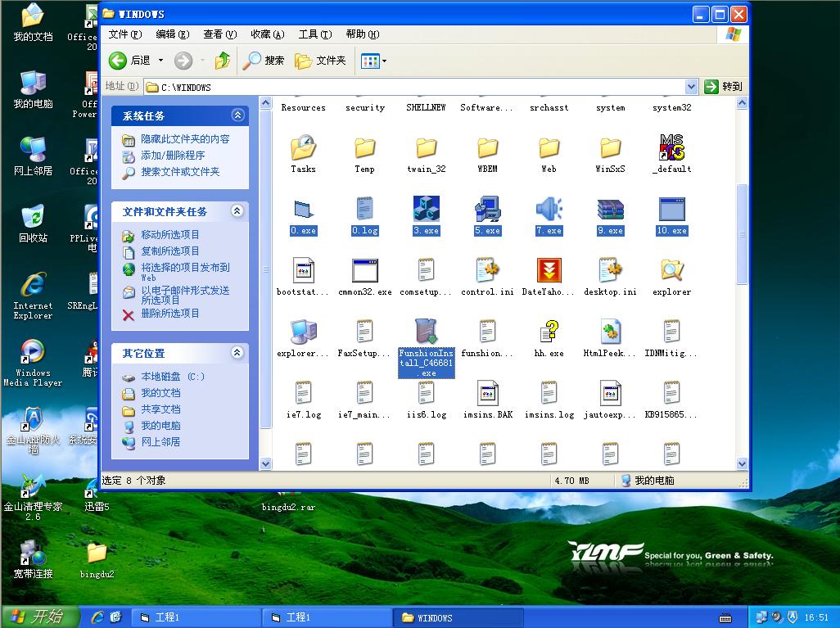
Task: Open the 查看(V) menu
Action: tap(219, 34)
